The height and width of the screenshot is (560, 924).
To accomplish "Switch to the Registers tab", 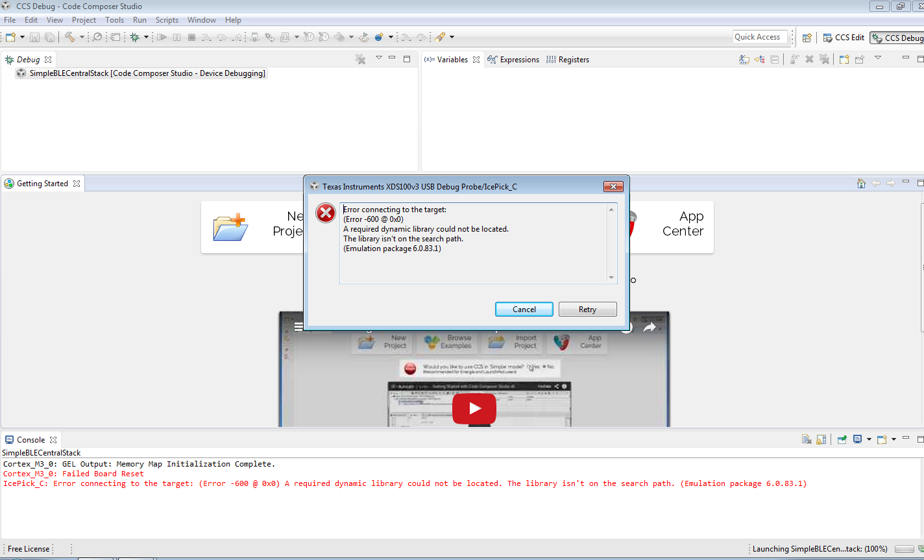I will coord(568,60).
